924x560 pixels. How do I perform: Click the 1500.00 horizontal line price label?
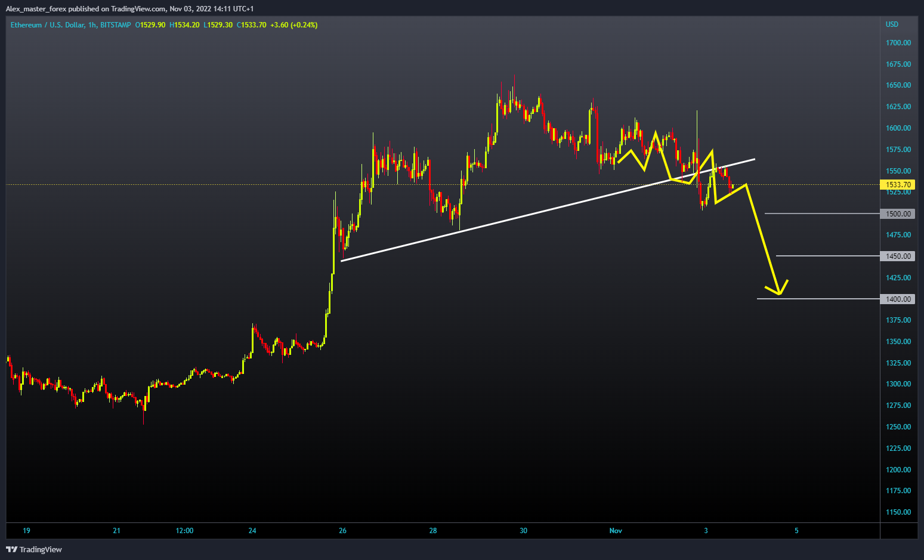(x=898, y=214)
